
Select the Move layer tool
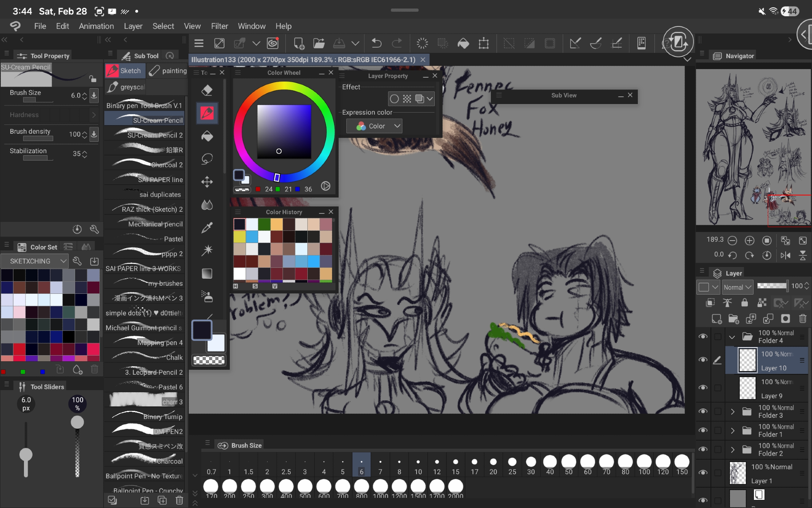(207, 182)
